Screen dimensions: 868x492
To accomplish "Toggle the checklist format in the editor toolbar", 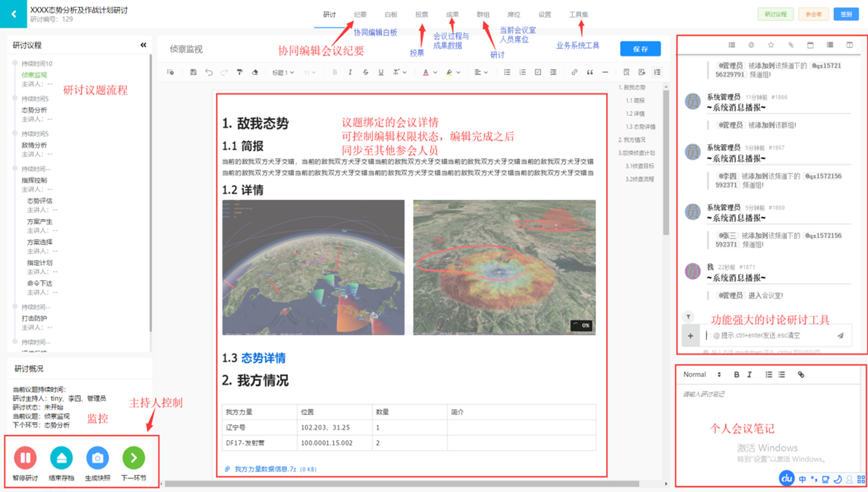I will pyautogui.click(x=538, y=73).
